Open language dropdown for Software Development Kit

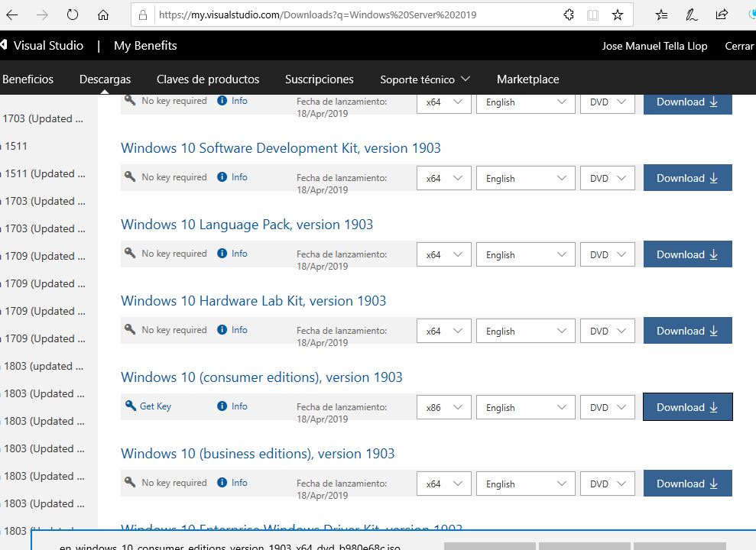point(526,178)
